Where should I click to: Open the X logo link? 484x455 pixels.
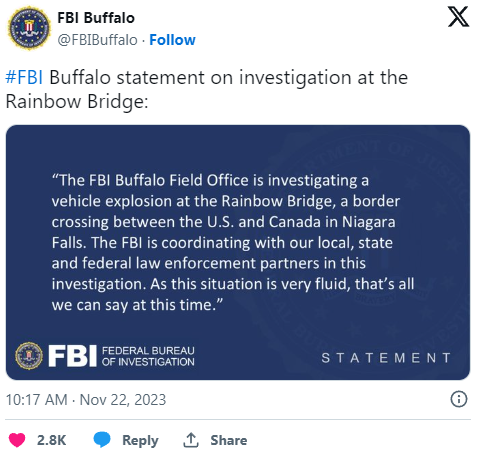(x=458, y=17)
